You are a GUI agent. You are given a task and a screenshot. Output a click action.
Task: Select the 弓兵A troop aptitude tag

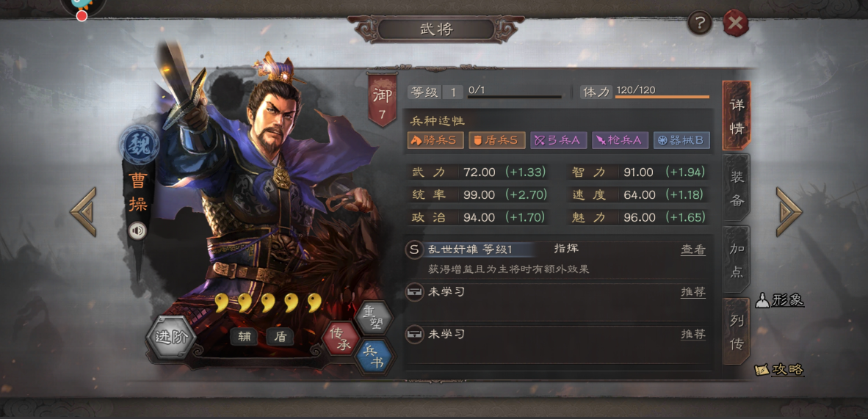558,141
